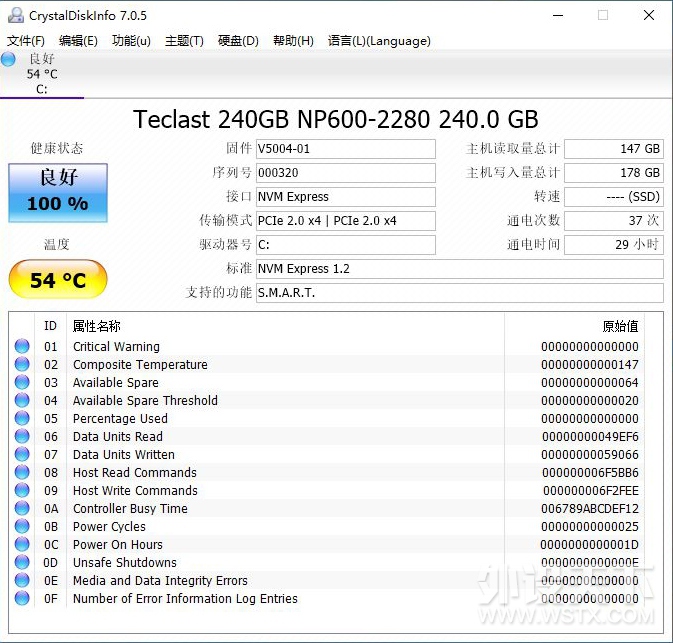
Task: Select the Composite Temperature attribute row
Action: [326, 364]
